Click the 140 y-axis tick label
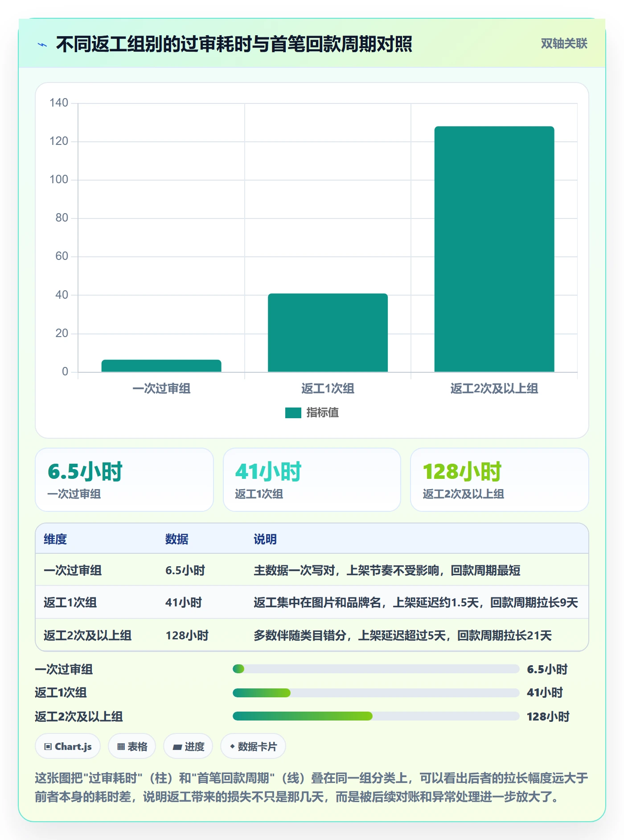This screenshot has width=624, height=840. (59, 103)
